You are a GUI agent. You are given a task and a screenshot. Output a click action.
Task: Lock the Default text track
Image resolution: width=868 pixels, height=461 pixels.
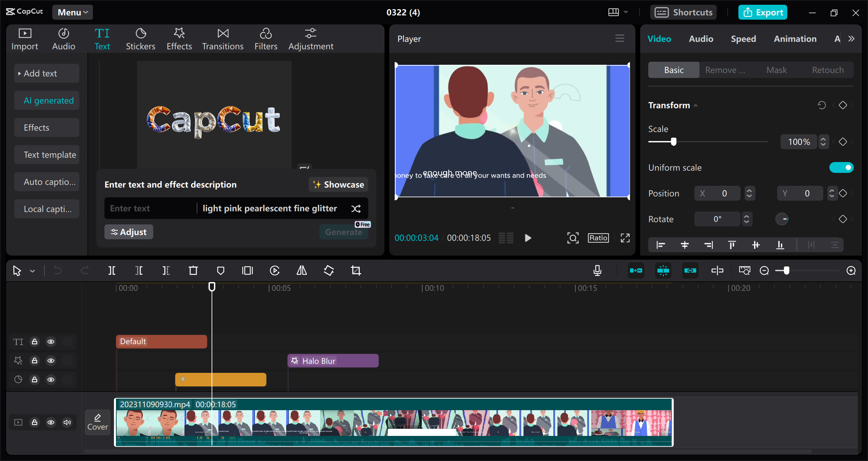(x=35, y=342)
